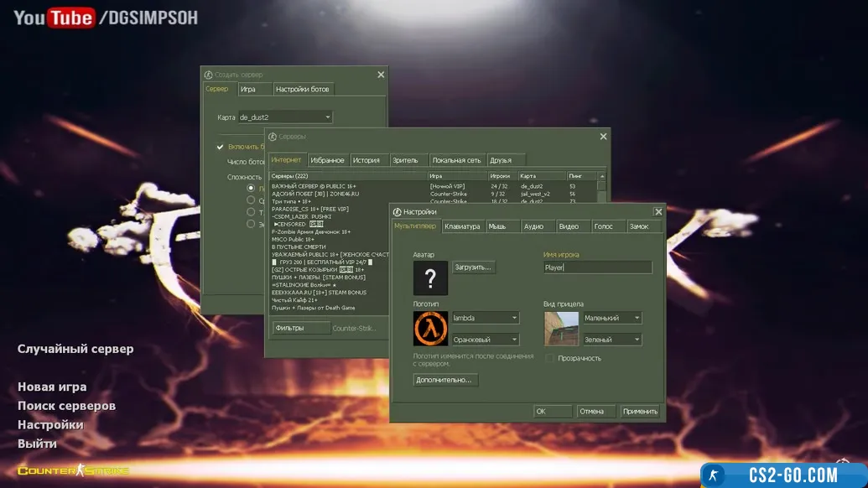Open the Зеленый crosshair color dropdown
868x488 pixels.
click(x=612, y=340)
